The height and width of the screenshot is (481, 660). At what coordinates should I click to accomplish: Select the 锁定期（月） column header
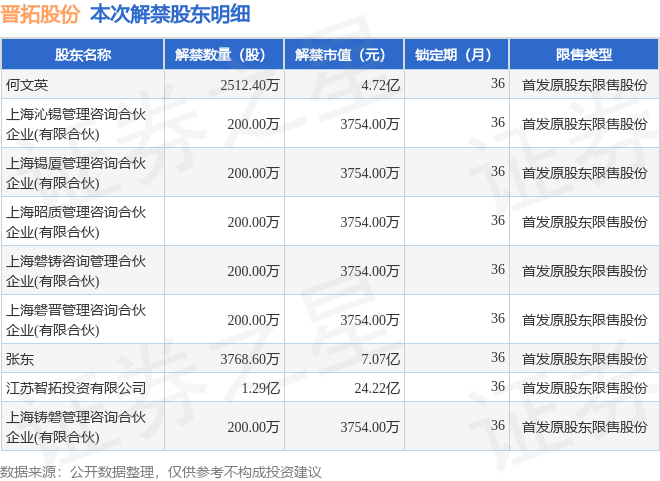point(457,54)
